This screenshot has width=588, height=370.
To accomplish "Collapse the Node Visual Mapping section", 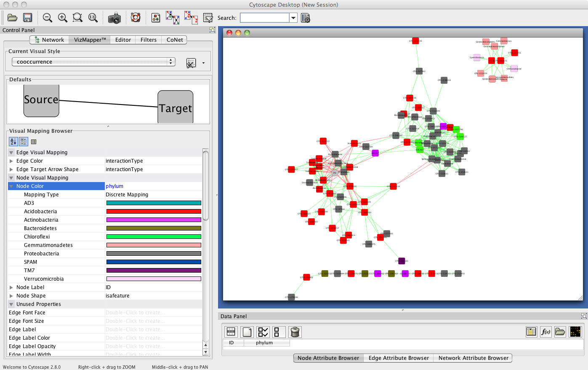I will point(11,178).
